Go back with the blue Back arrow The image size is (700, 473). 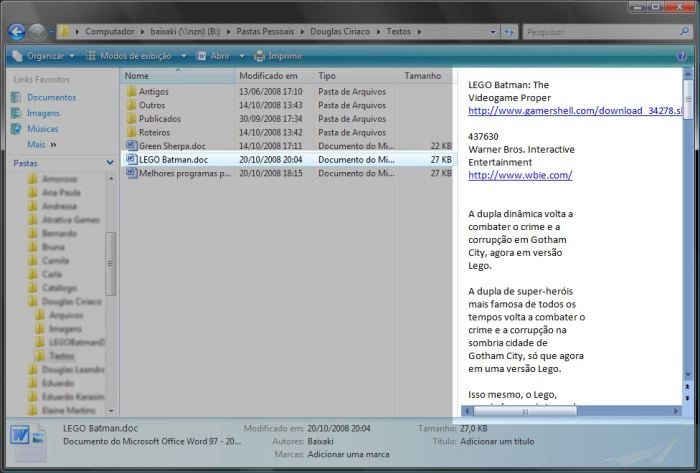pos(17,32)
